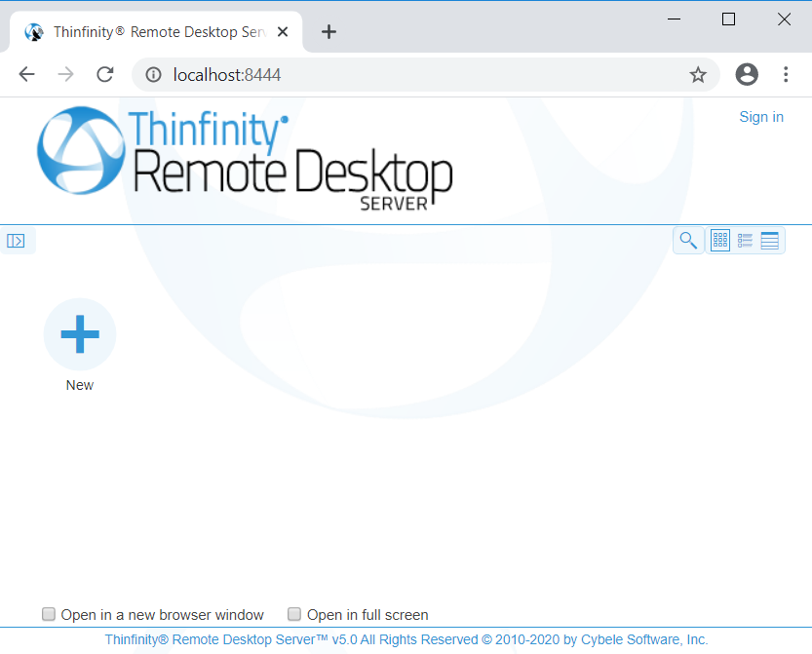This screenshot has width=812, height=654.
Task: Reload the localhost page
Action: point(105,75)
